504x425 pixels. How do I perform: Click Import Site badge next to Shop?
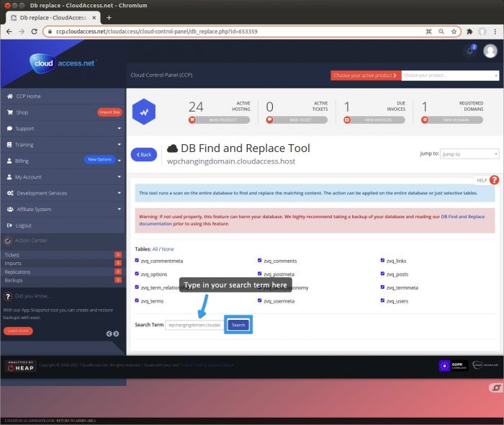point(109,112)
